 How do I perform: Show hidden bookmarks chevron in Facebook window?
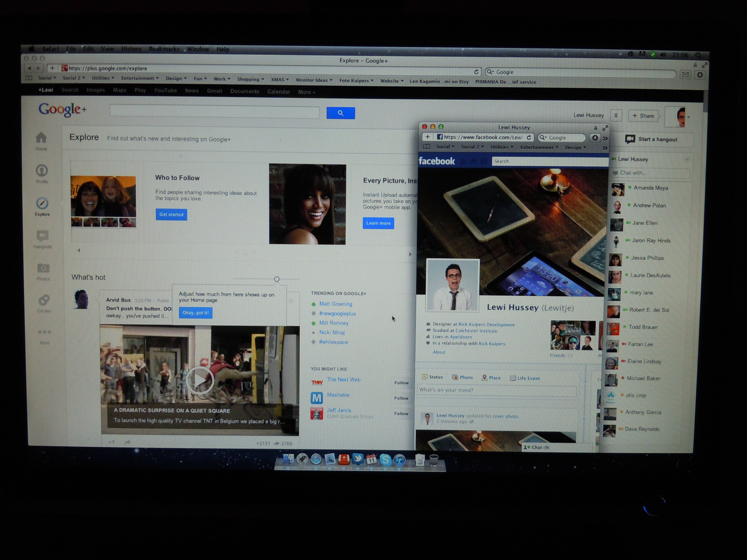pyautogui.click(x=605, y=148)
